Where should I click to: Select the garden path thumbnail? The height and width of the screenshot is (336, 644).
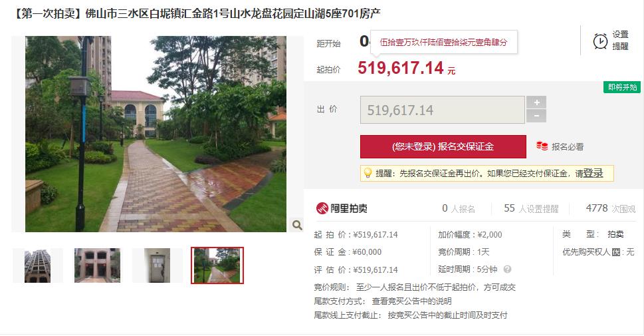217,265
